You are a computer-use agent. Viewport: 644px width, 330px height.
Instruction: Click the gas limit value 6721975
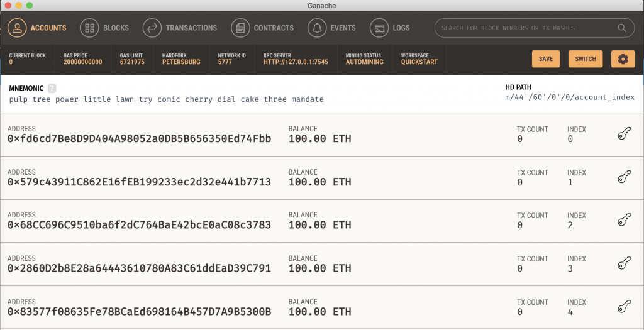point(132,62)
